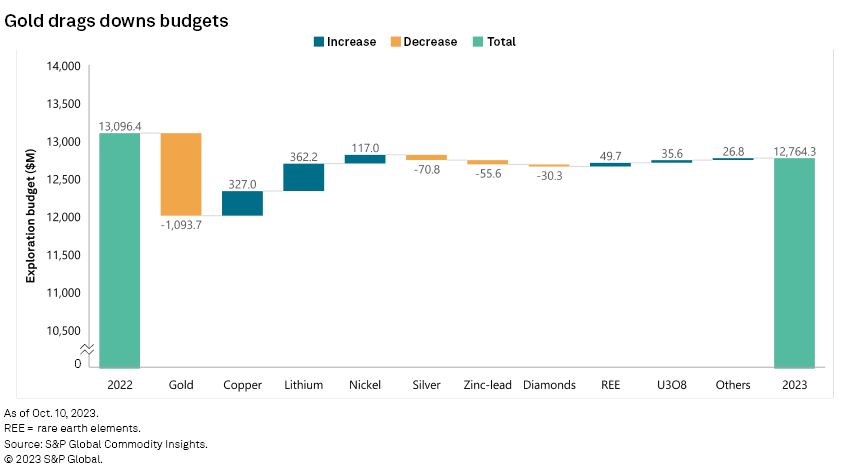The image size is (850, 476).
Task: Click the 12,764.3 data label
Action: [x=794, y=151]
